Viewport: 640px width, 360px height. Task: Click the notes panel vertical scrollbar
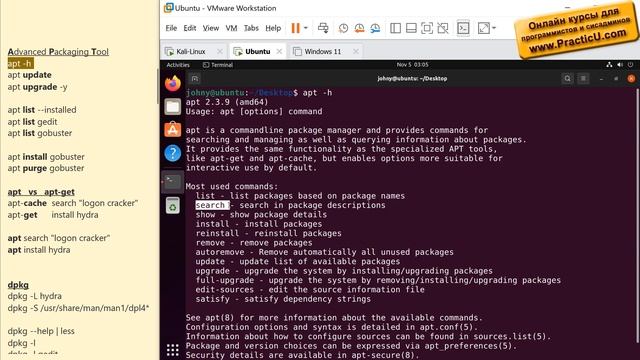click(158, 85)
